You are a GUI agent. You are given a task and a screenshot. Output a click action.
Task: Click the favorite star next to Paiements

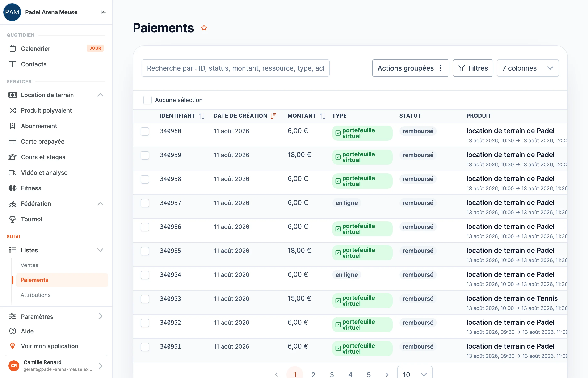(204, 28)
